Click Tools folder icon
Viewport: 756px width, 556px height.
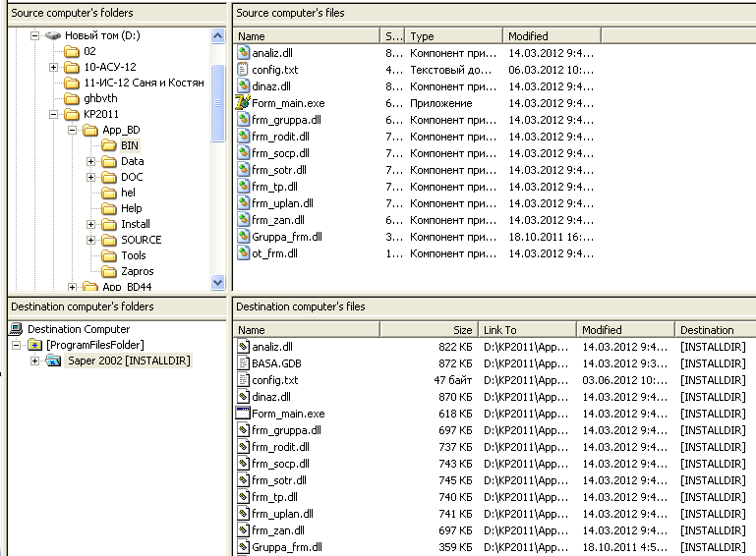click(x=109, y=255)
